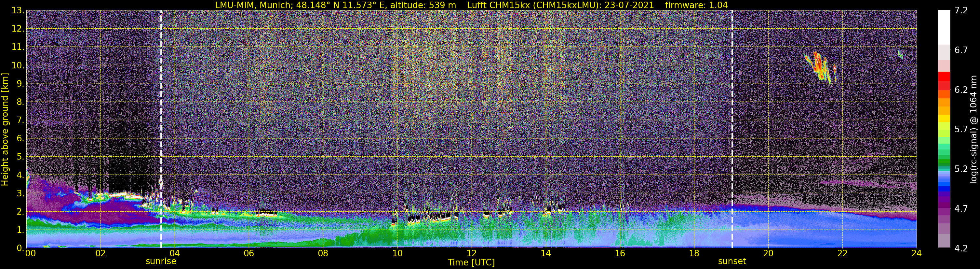Click the x-axis tick label 10
The image size is (980, 269).
pos(397,253)
